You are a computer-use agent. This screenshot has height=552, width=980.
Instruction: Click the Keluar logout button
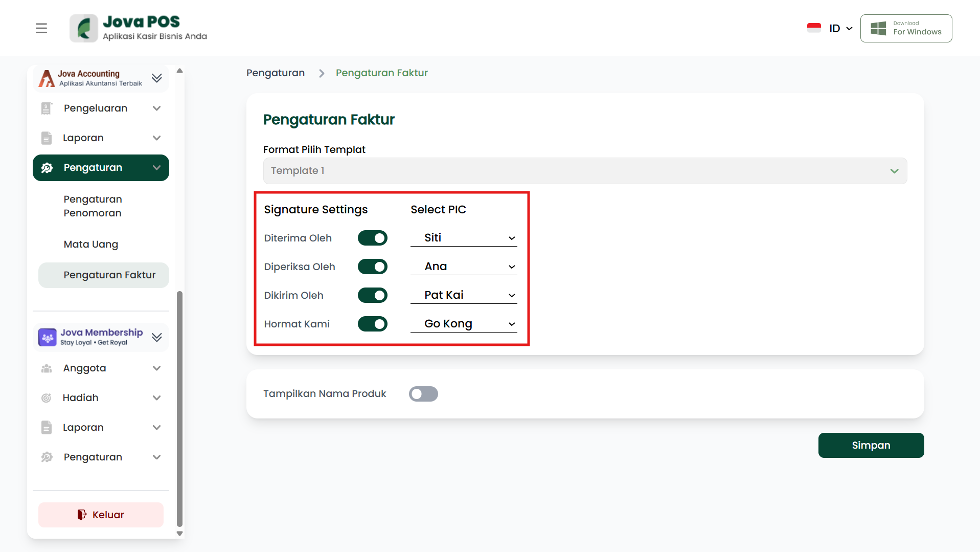101,515
